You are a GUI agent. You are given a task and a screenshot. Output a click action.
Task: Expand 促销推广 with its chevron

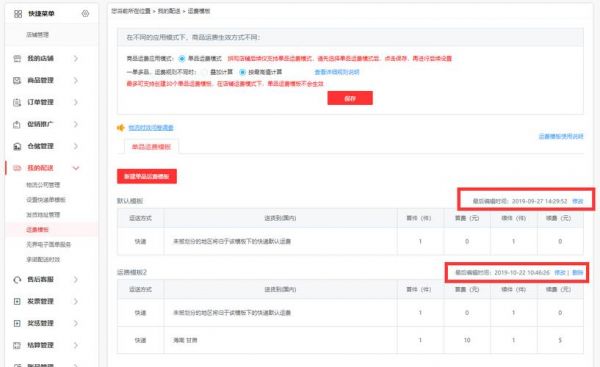coord(76,124)
